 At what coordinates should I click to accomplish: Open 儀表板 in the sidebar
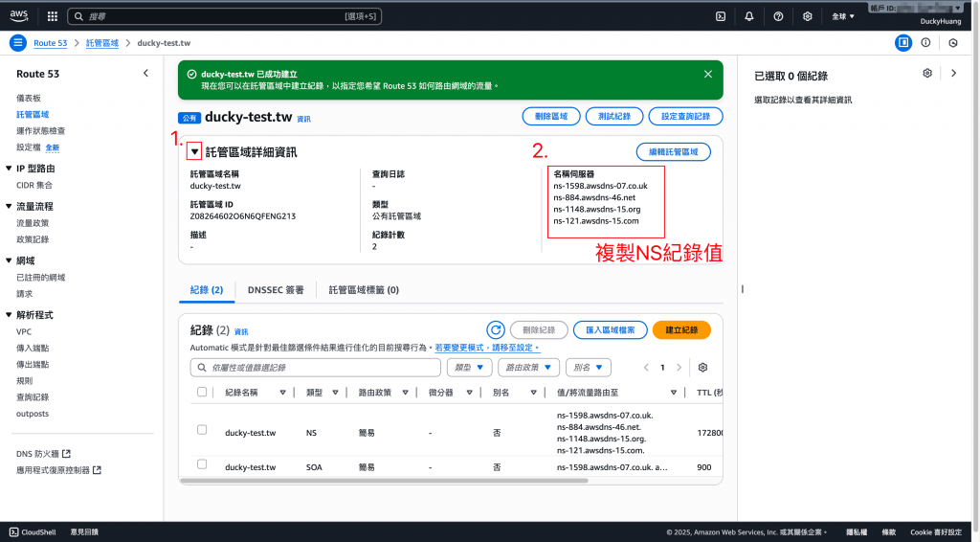click(x=29, y=98)
